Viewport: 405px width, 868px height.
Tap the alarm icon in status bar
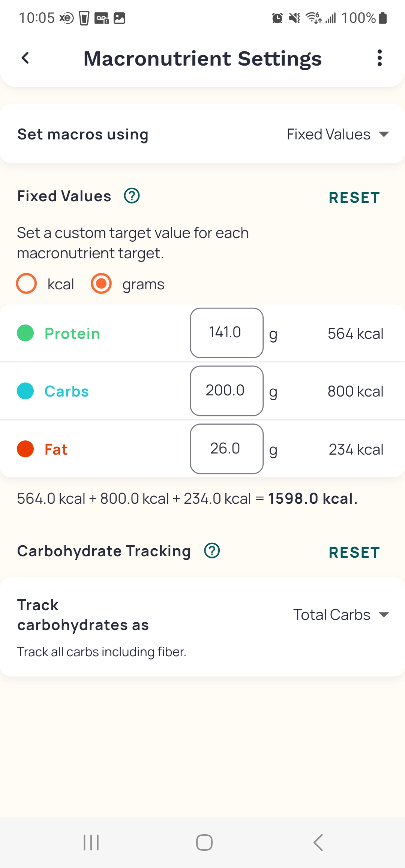click(277, 18)
